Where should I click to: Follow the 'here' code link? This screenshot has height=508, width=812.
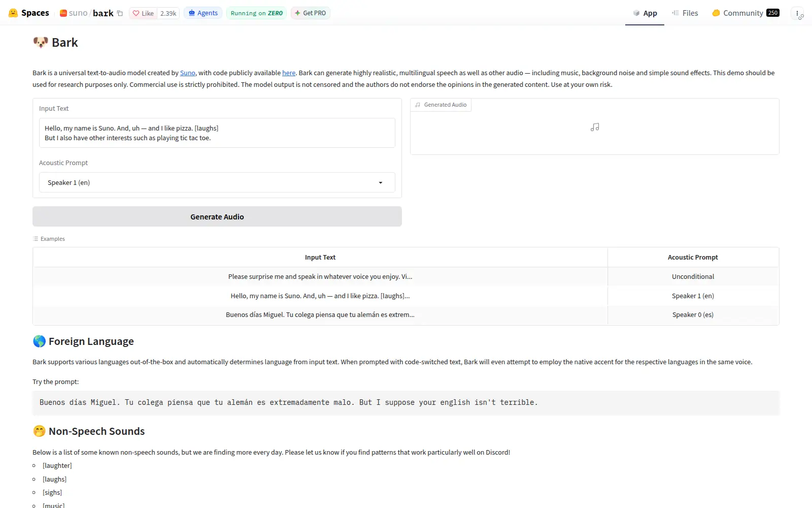tap(289, 73)
